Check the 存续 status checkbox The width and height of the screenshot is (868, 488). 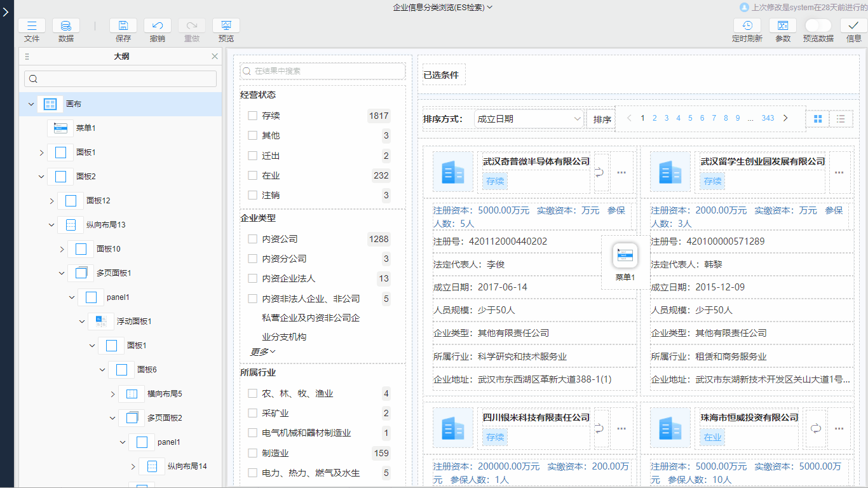tap(252, 116)
